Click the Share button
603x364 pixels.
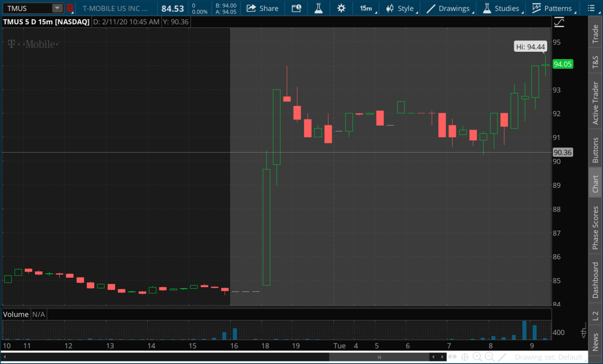[262, 8]
